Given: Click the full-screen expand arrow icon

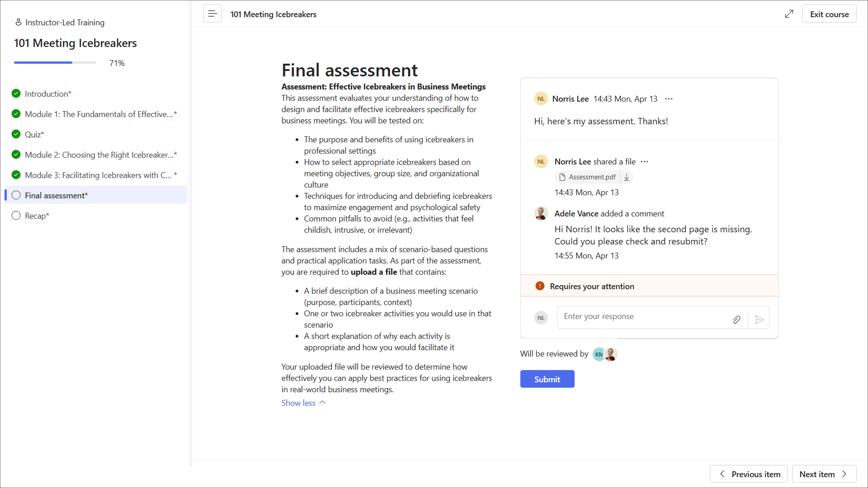Looking at the screenshot, I should (x=789, y=14).
